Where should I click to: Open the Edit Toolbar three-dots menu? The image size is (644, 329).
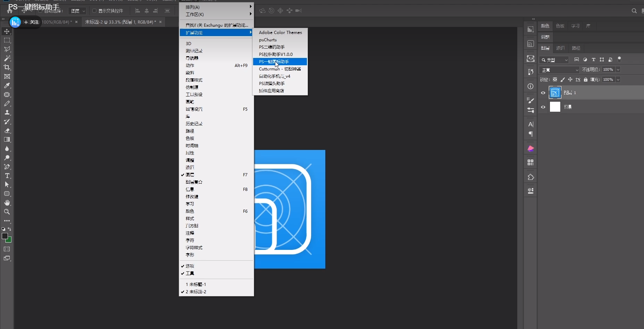pos(7,221)
